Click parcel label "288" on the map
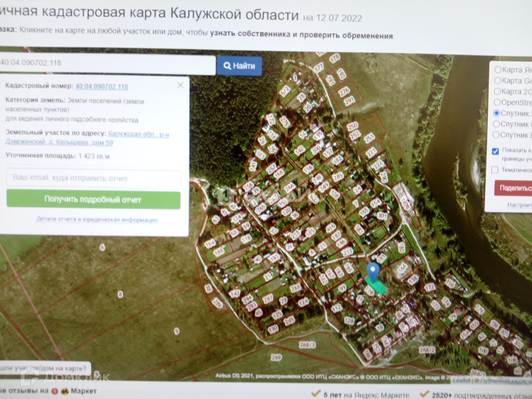Image resolution: width=532 pixels, height=399 pixels. click(x=295, y=288)
